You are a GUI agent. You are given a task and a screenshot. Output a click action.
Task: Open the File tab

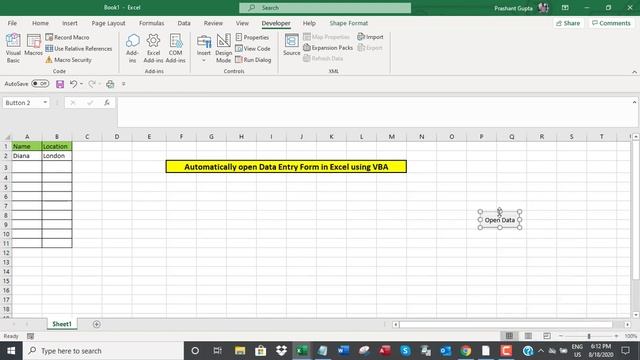[x=12, y=23]
